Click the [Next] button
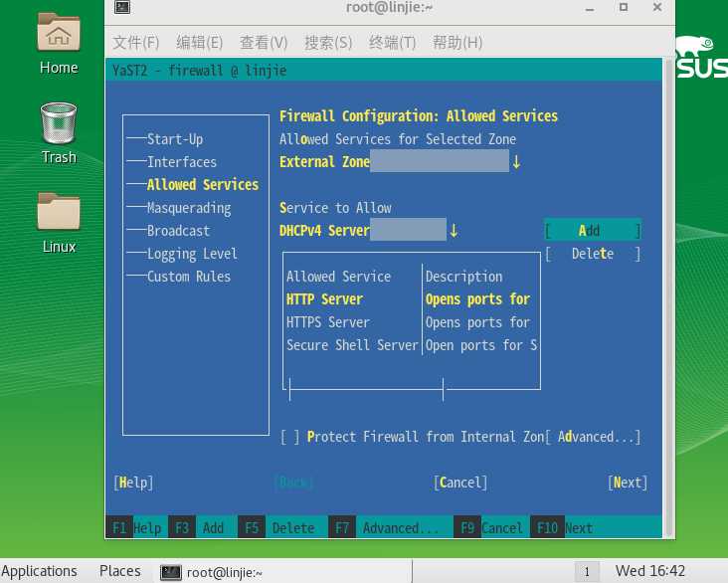The height and width of the screenshot is (583, 728). (628, 483)
